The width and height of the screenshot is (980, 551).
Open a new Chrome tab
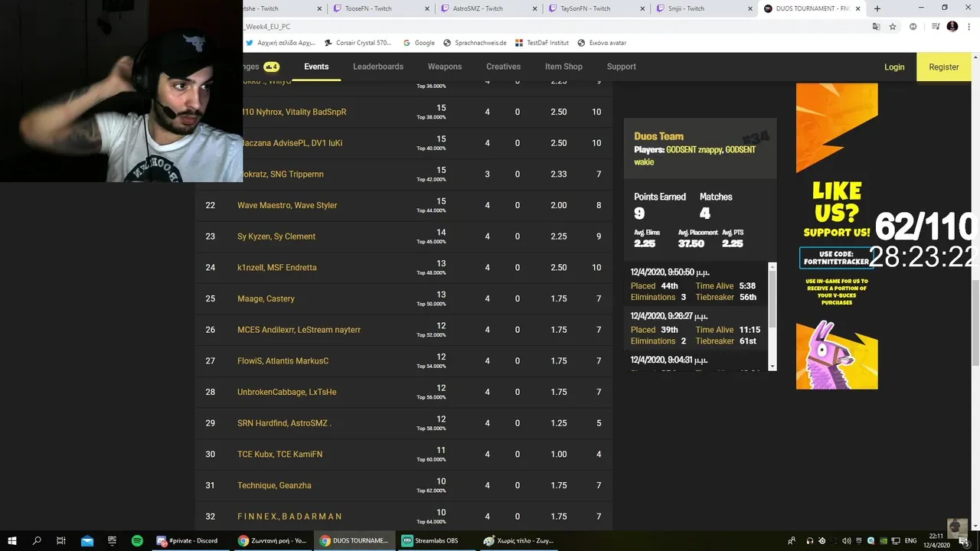click(x=877, y=8)
